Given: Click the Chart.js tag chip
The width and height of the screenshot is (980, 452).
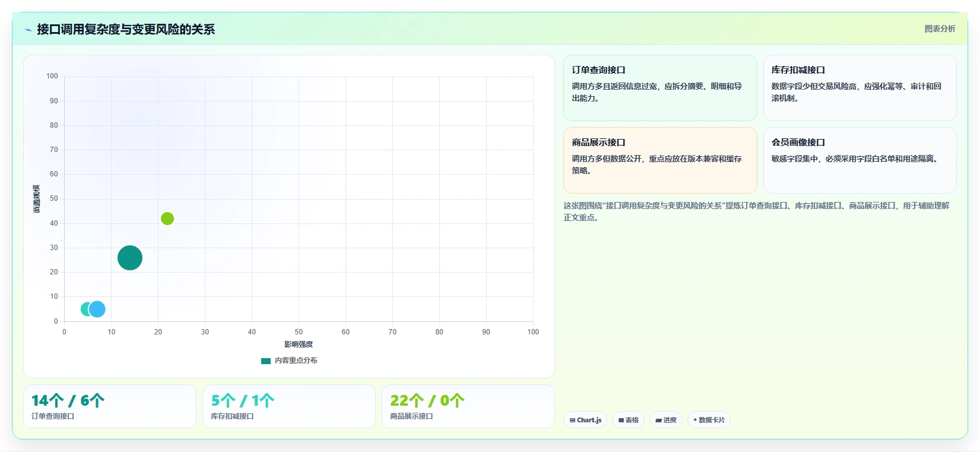Looking at the screenshot, I should coord(585,420).
